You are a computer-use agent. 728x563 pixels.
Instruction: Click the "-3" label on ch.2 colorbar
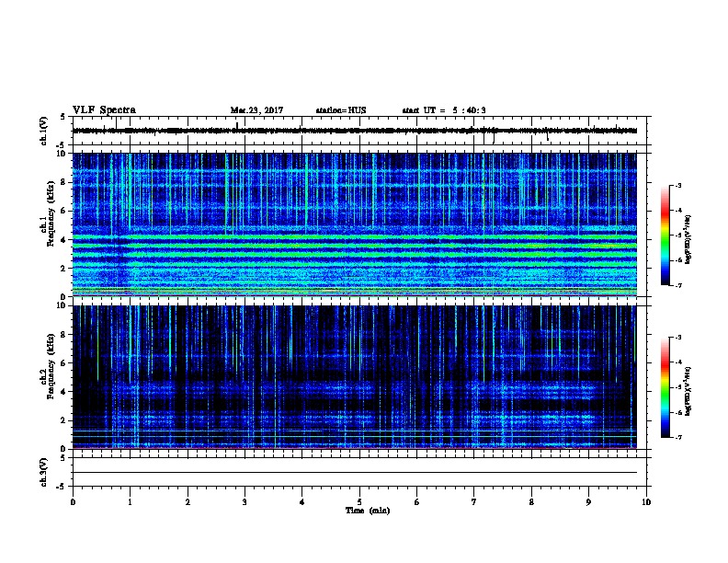[x=677, y=338]
